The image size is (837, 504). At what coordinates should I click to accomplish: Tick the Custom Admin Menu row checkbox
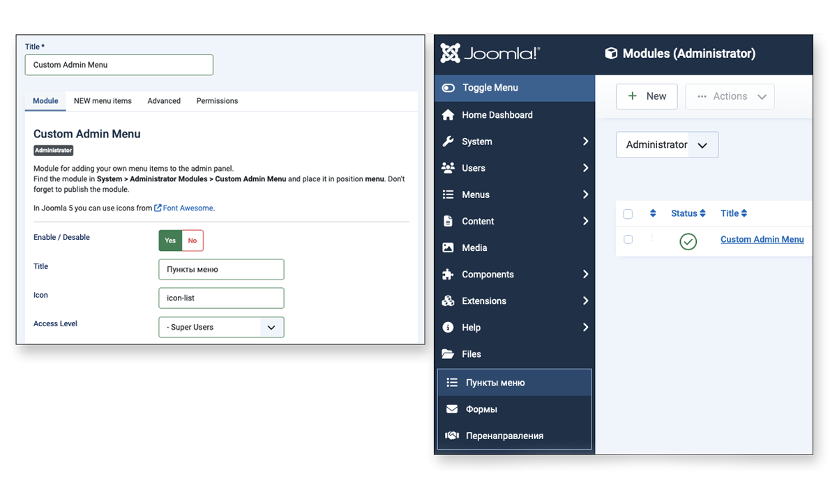coord(628,239)
